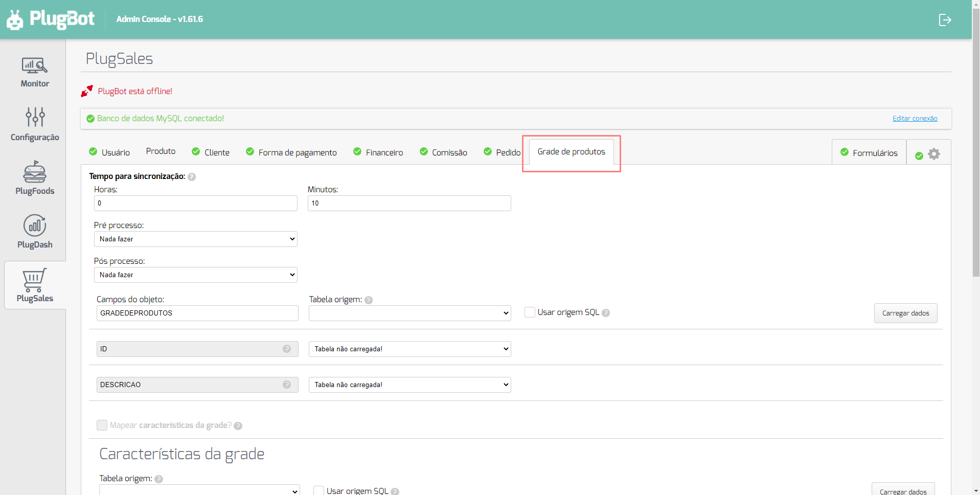Click Editar conexão link
This screenshot has width=980, height=495.
[915, 119]
